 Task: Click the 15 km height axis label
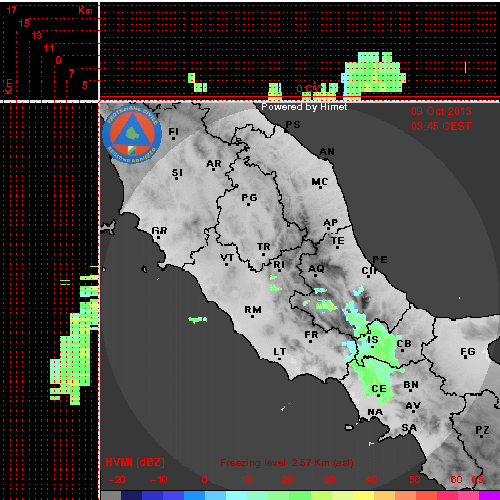(24, 23)
